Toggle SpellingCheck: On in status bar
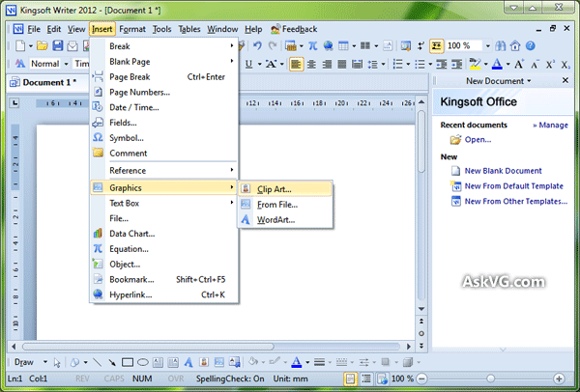The width and height of the screenshot is (580, 392). 230,378
